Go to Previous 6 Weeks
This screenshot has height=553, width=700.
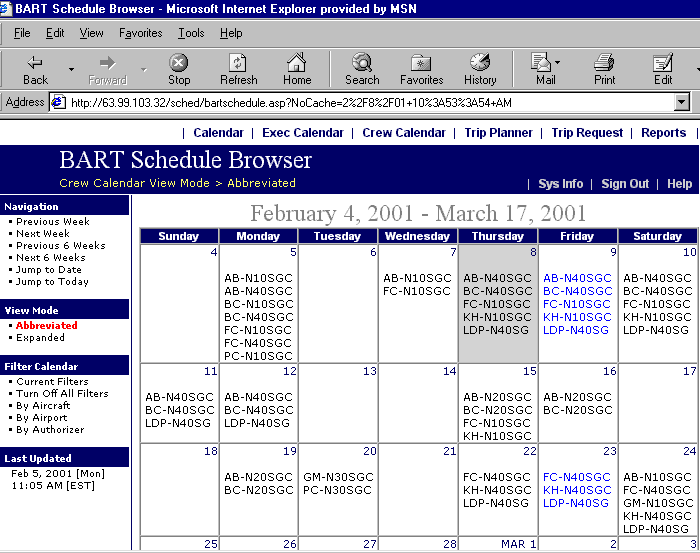point(61,245)
